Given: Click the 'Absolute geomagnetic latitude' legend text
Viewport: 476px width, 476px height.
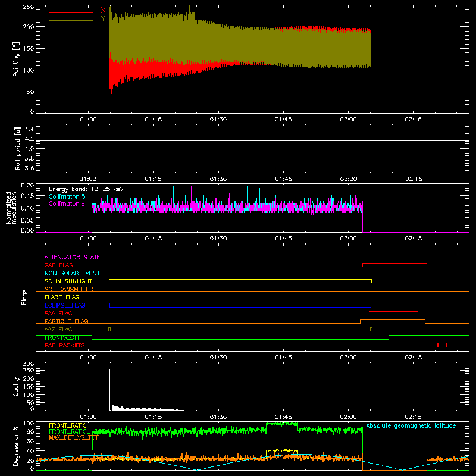Looking at the screenshot, I should click(411, 425).
